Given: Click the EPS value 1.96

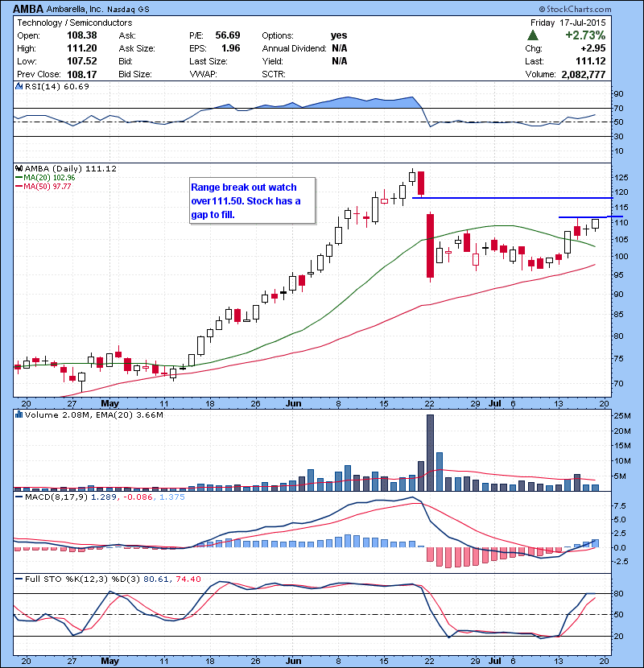Looking at the screenshot, I should (230, 48).
